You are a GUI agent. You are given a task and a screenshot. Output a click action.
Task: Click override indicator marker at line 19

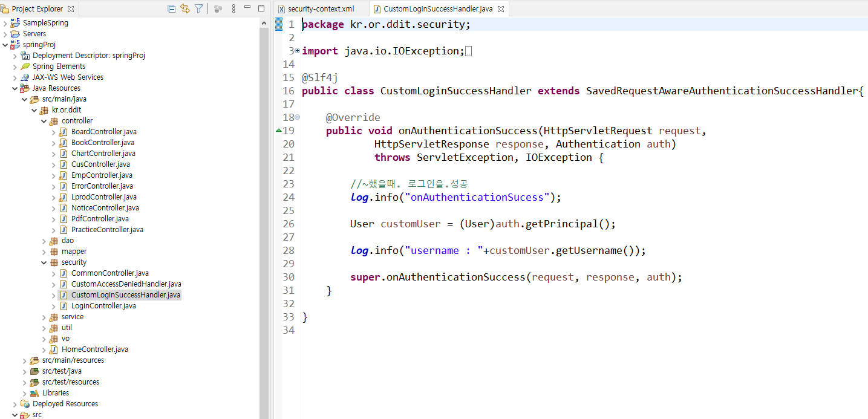click(279, 131)
